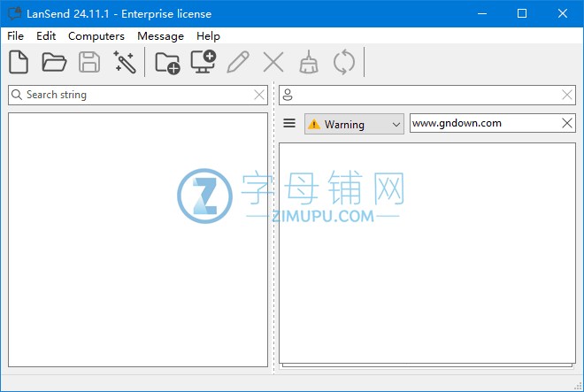The image size is (584, 392).
Task: Focus the Search string input
Action: [x=138, y=95]
